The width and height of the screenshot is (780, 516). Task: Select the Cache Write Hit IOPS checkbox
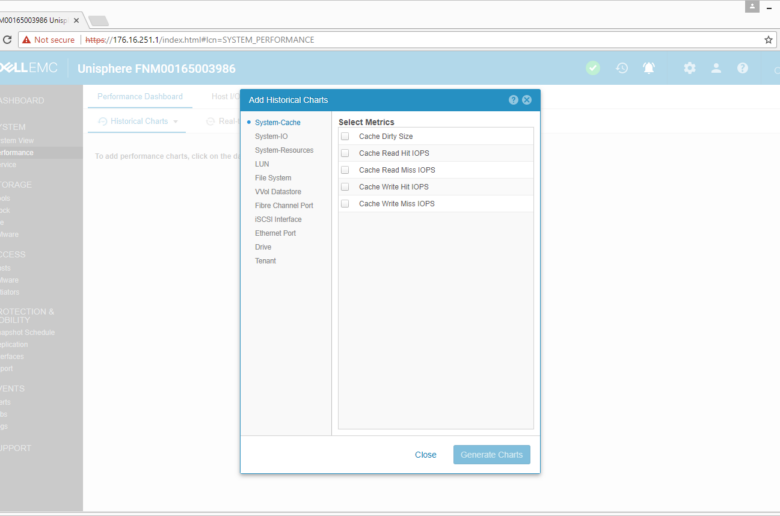345,187
